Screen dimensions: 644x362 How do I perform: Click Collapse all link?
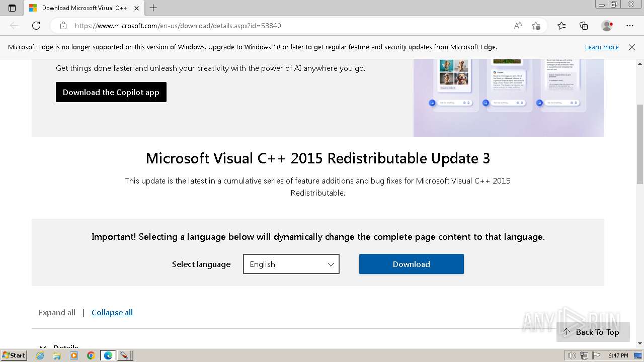[112, 313]
